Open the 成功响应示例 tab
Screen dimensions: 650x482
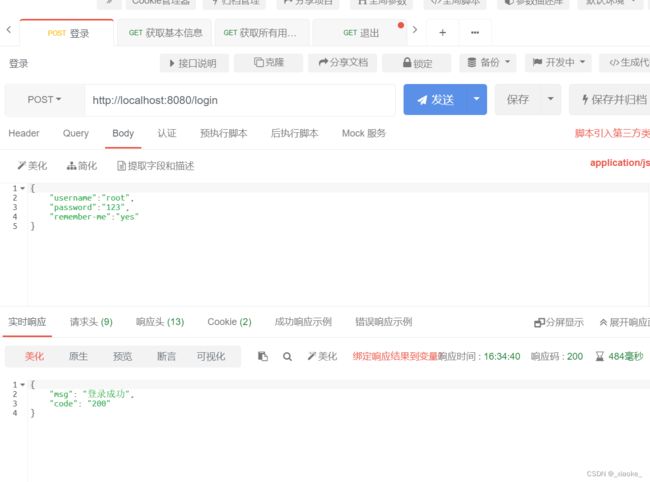point(303,322)
